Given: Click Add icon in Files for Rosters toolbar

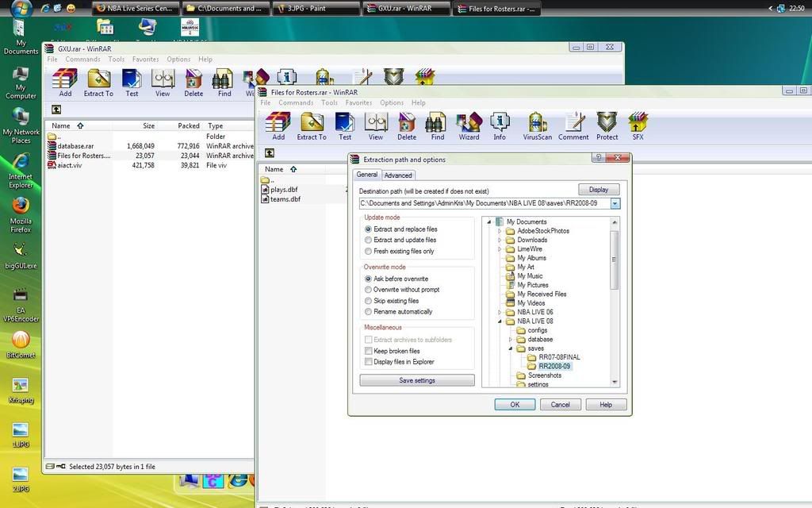Looking at the screenshot, I should tap(278, 126).
